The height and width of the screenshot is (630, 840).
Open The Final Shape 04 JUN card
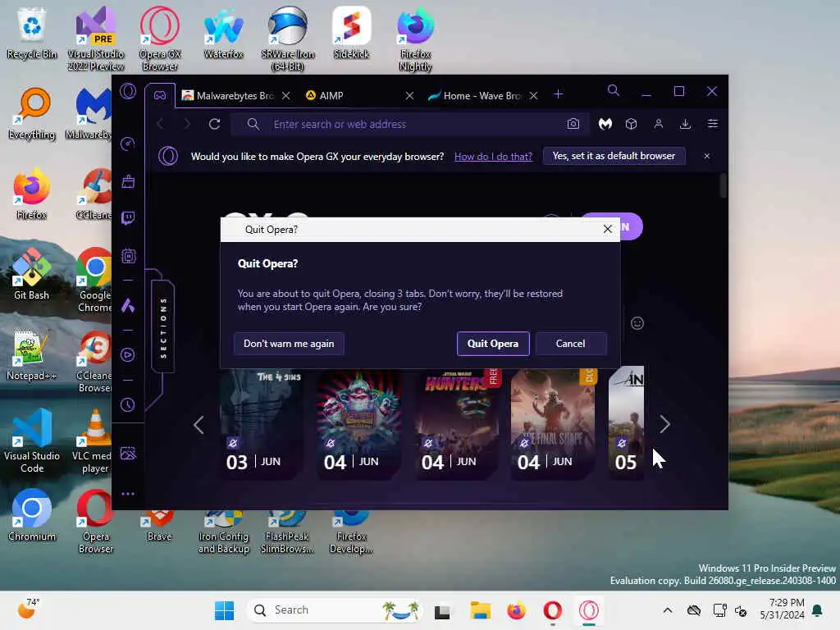pyautogui.click(x=553, y=423)
